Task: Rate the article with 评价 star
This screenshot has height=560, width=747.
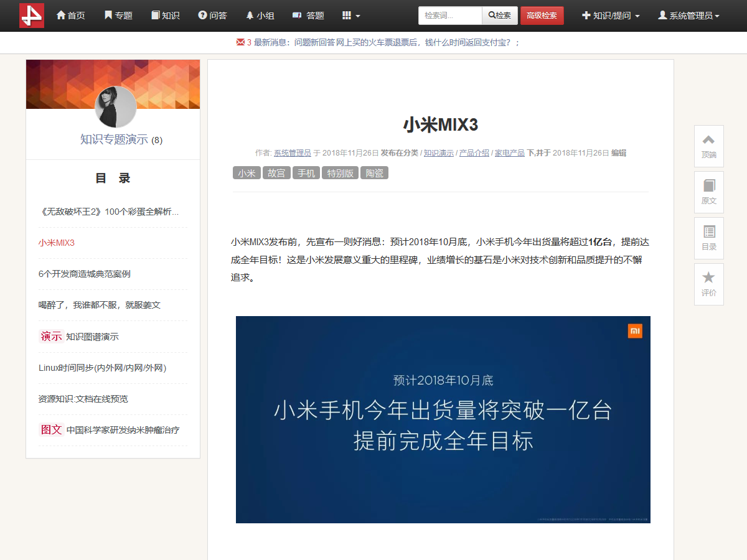Action: point(708,284)
